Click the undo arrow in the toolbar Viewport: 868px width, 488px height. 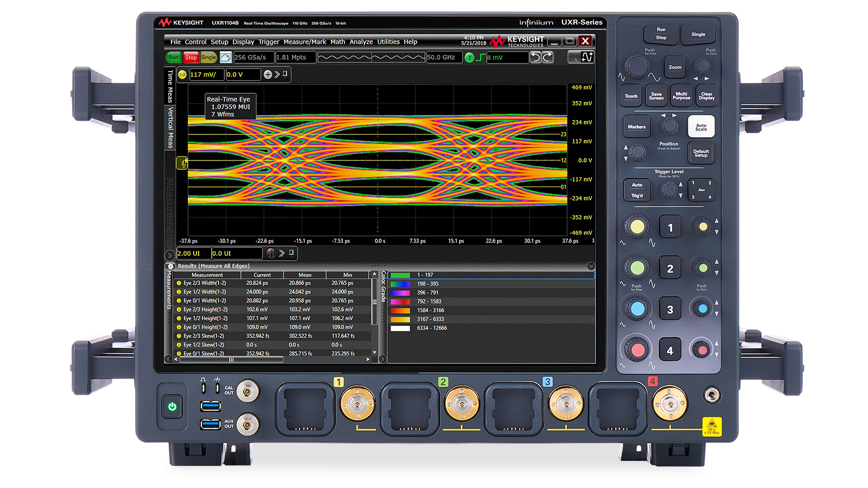[x=535, y=57]
